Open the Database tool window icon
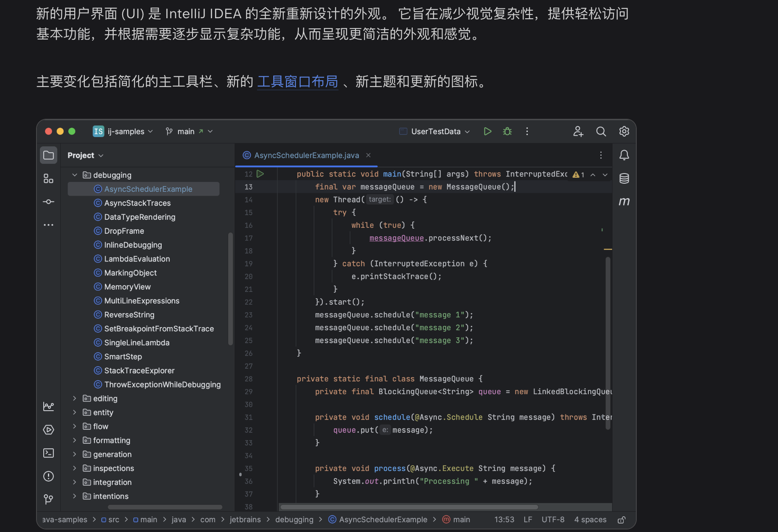778x532 pixels. click(624, 179)
